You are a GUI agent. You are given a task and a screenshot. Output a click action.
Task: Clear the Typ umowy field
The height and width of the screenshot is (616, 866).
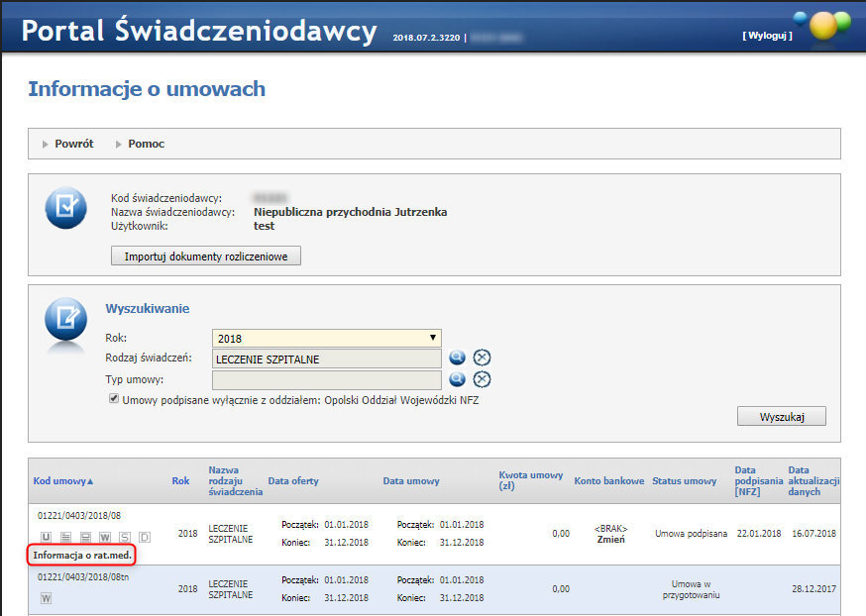pos(482,379)
